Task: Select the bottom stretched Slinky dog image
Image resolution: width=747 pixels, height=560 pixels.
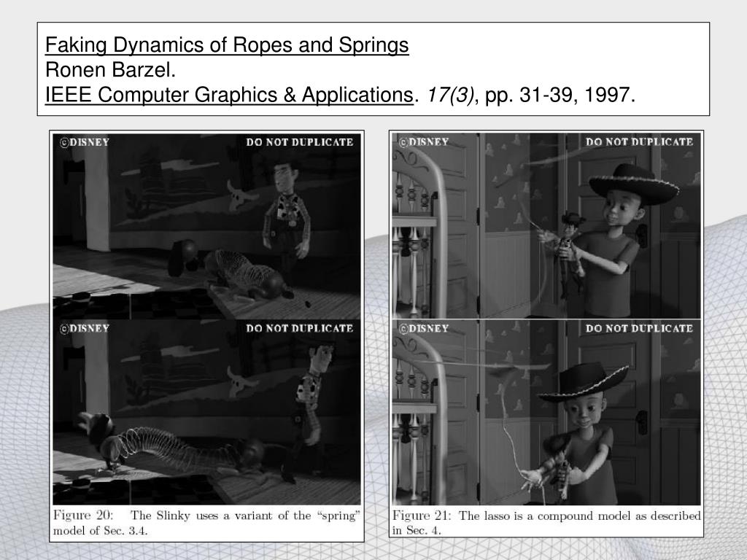Action: click(206, 413)
